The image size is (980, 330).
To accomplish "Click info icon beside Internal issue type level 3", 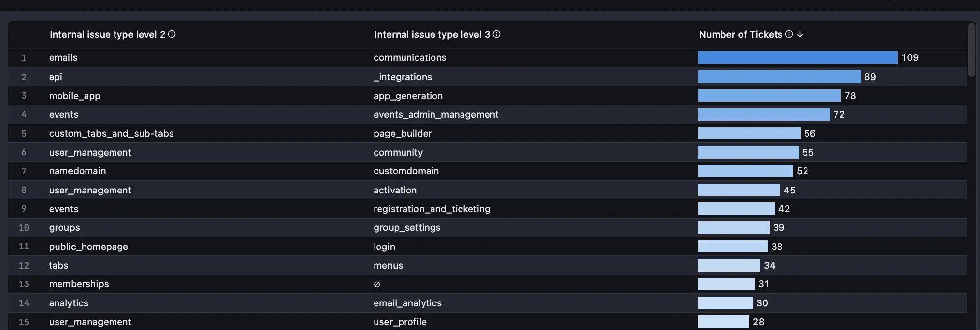I will [x=496, y=34].
